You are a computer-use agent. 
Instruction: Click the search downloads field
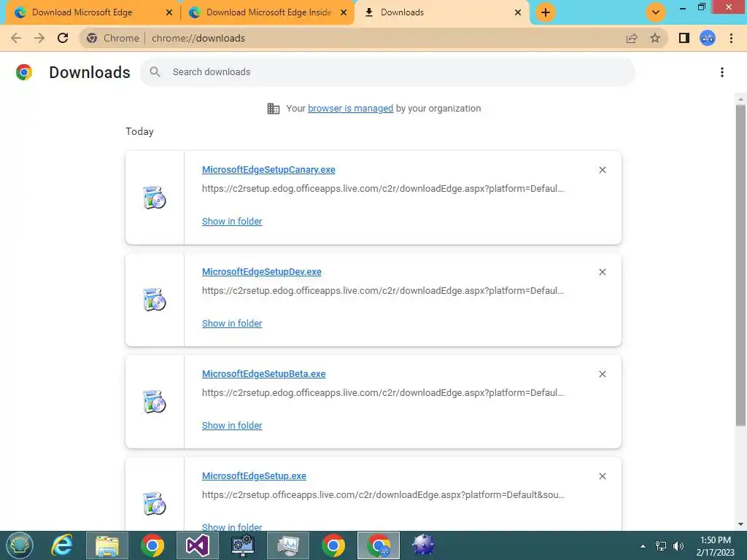coord(387,72)
